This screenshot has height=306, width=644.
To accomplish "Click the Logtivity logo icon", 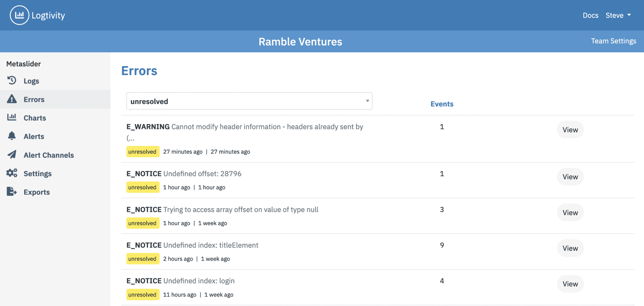I will click(x=19, y=15).
